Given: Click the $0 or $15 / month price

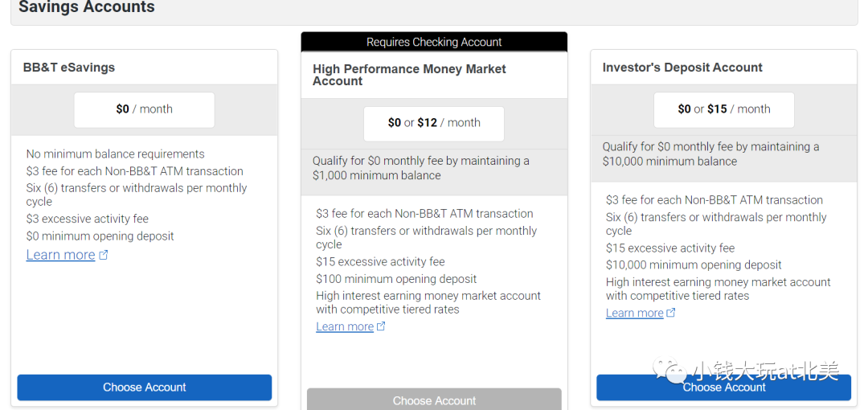Looking at the screenshot, I should point(723,109).
